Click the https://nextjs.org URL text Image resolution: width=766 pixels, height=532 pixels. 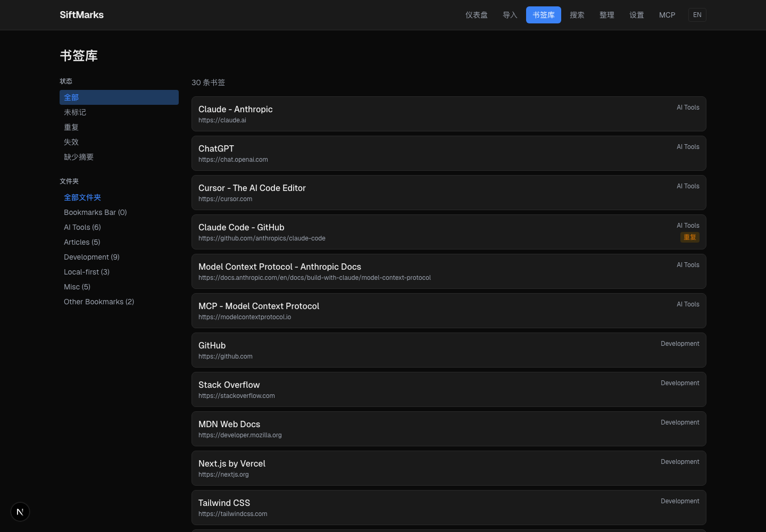pos(223,475)
